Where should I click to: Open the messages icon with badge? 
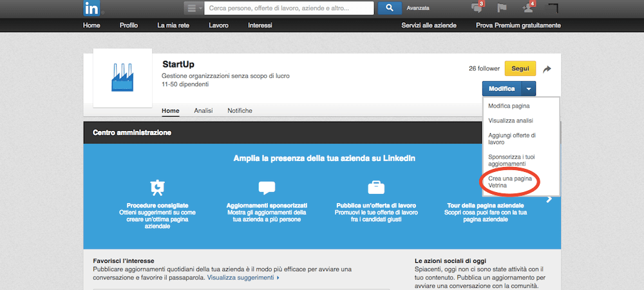478,7
